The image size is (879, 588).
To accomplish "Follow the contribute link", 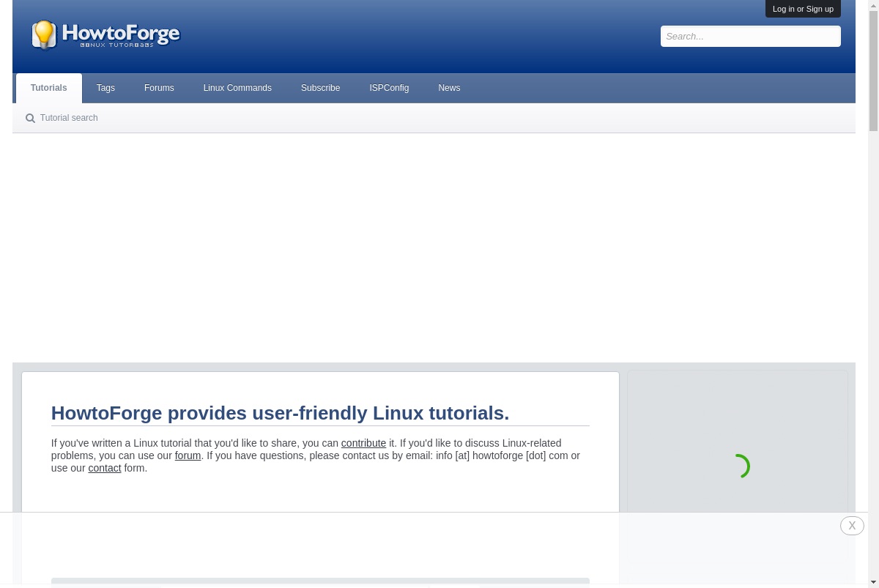I will coord(363,443).
